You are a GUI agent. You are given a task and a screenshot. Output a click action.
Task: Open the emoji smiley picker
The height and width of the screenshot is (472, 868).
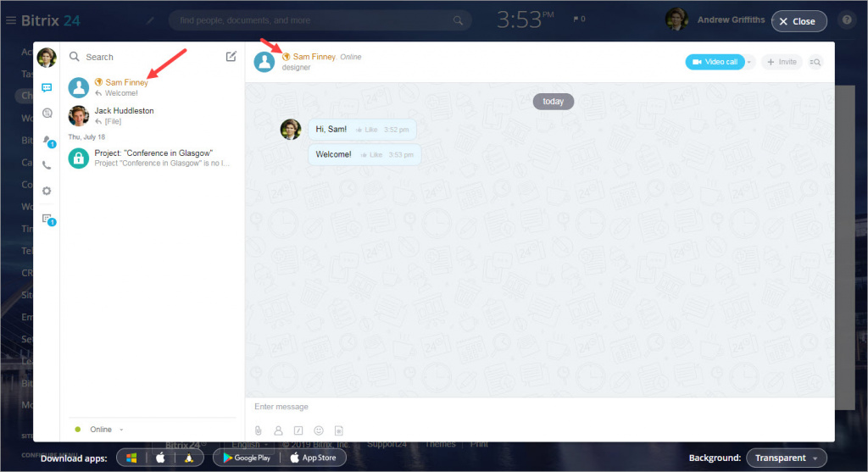pos(319,430)
